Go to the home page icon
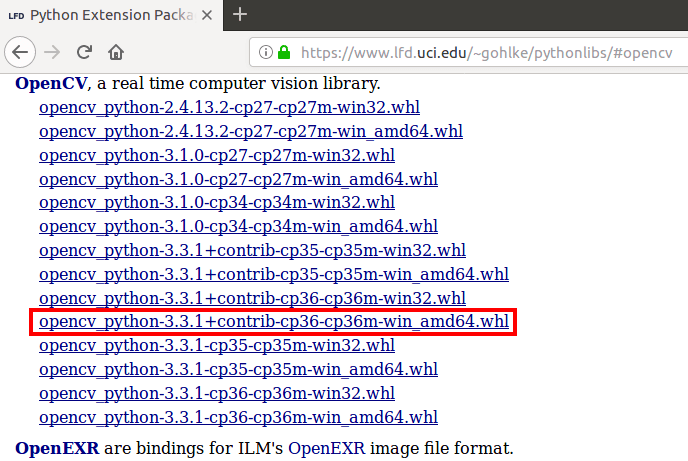This screenshot has height=461, width=688. 116,52
